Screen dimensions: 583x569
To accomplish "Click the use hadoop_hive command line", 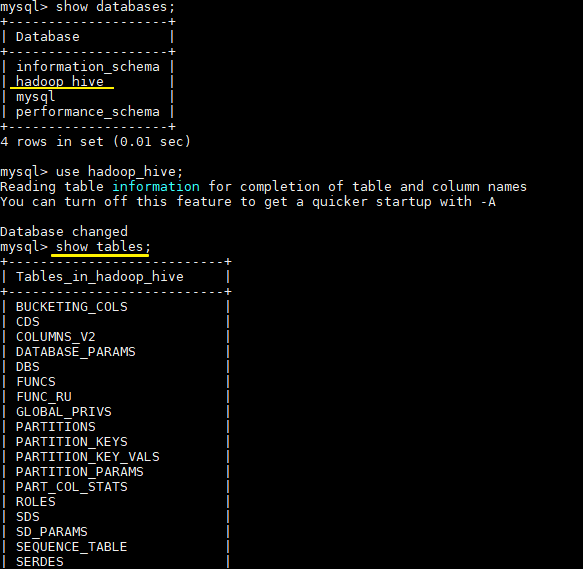I will click(92, 171).
